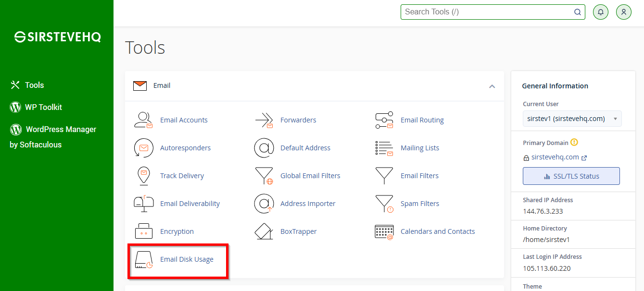Screen dimensions: 644x291
Task: Open the Default Address link
Action: coord(305,148)
